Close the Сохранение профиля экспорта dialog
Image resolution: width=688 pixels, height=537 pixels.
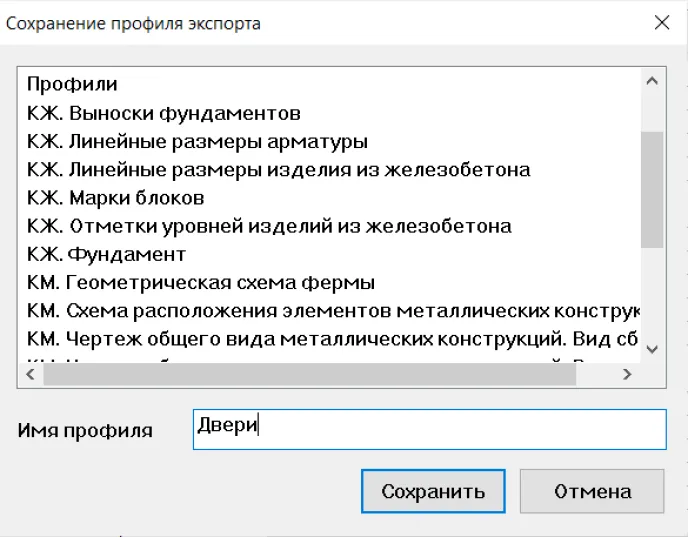point(661,23)
